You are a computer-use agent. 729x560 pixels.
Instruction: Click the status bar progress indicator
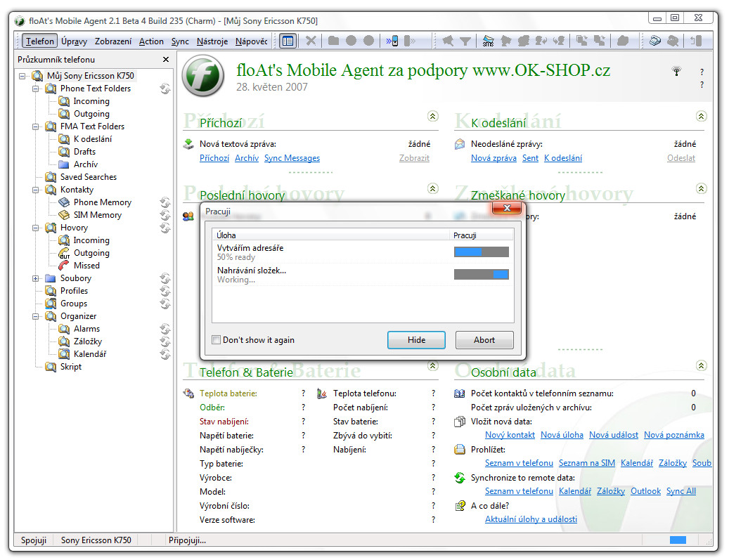pos(678,540)
